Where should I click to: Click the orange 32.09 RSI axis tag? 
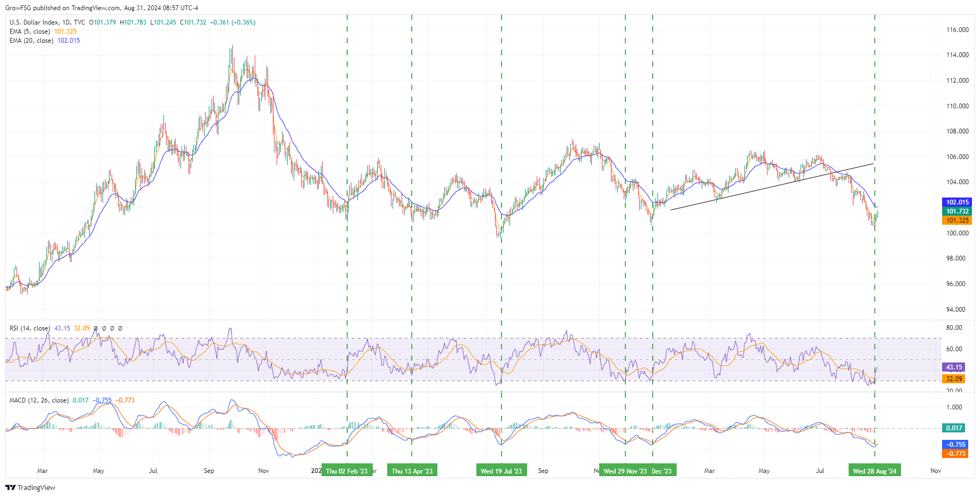[954, 379]
